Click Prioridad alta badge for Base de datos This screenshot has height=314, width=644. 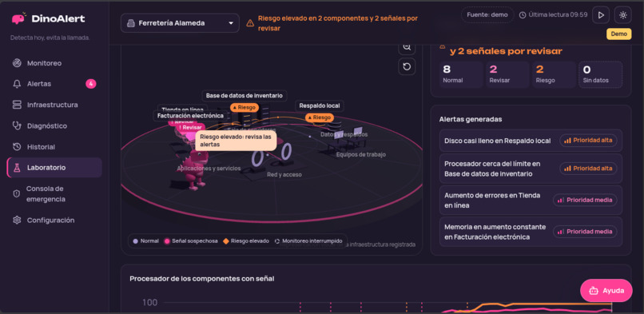coord(588,169)
